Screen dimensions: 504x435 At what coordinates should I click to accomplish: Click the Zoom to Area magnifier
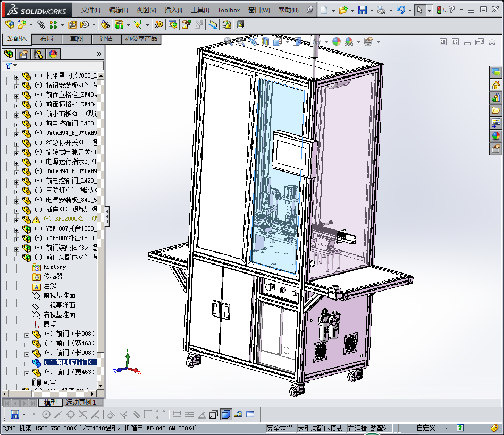pyautogui.click(x=240, y=41)
